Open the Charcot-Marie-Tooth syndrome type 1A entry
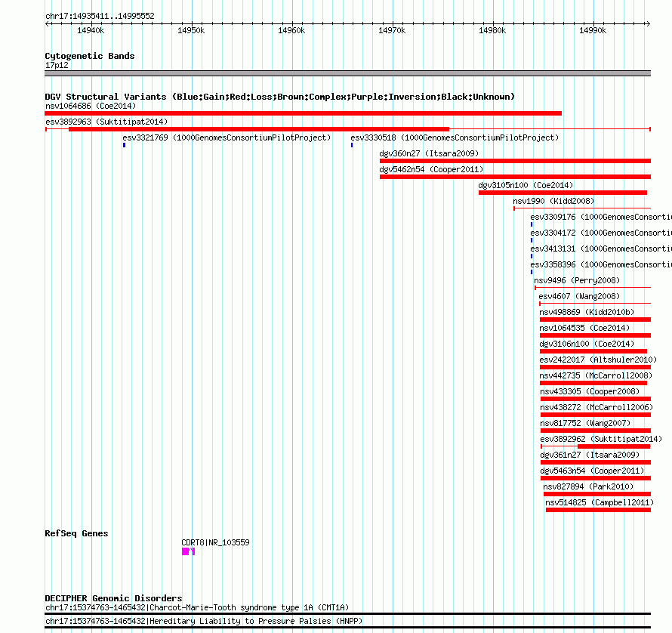The image size is (672, 633). (197, 608)
